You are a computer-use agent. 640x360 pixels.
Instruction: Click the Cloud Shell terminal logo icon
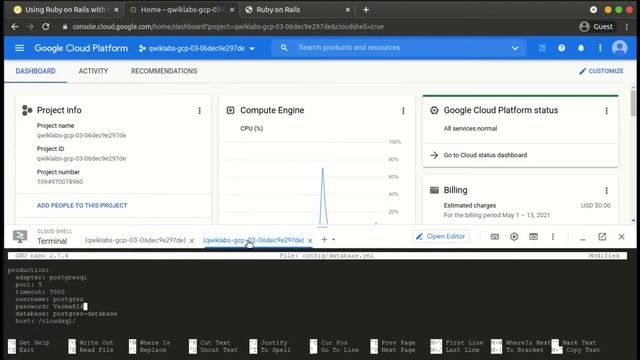[x=20, y=236]
